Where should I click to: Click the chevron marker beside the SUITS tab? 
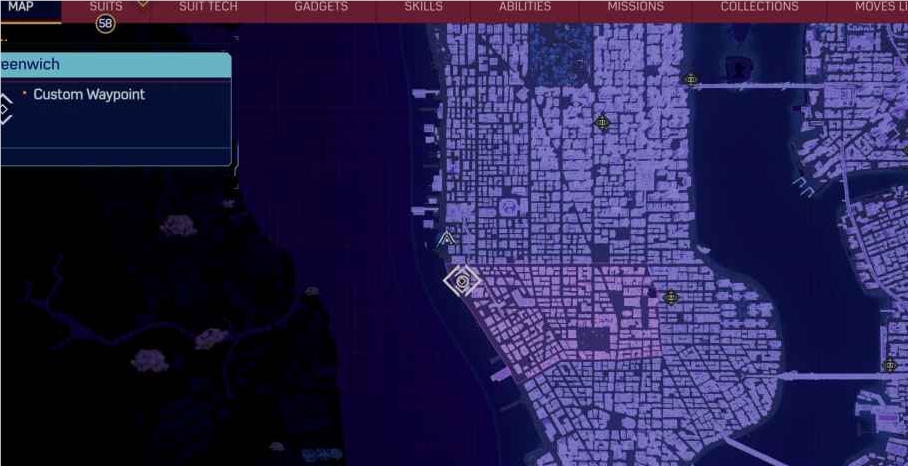142,3
